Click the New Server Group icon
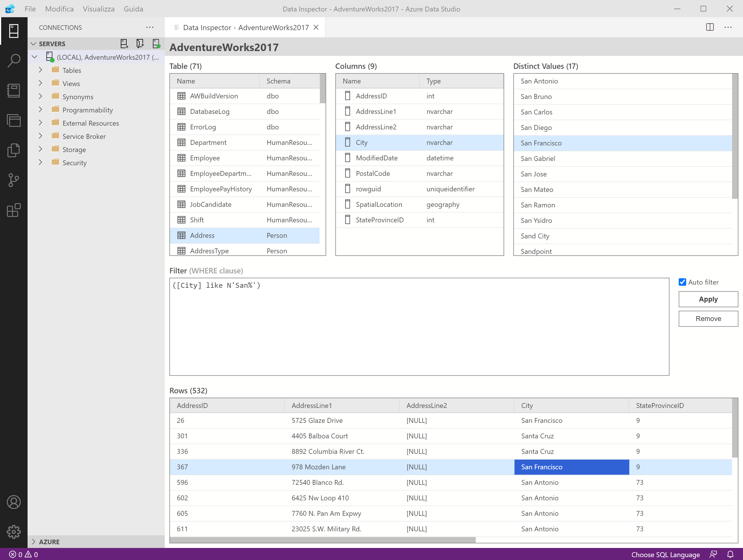743x560 pixels. pyautogui.click(x=140, y=44)
